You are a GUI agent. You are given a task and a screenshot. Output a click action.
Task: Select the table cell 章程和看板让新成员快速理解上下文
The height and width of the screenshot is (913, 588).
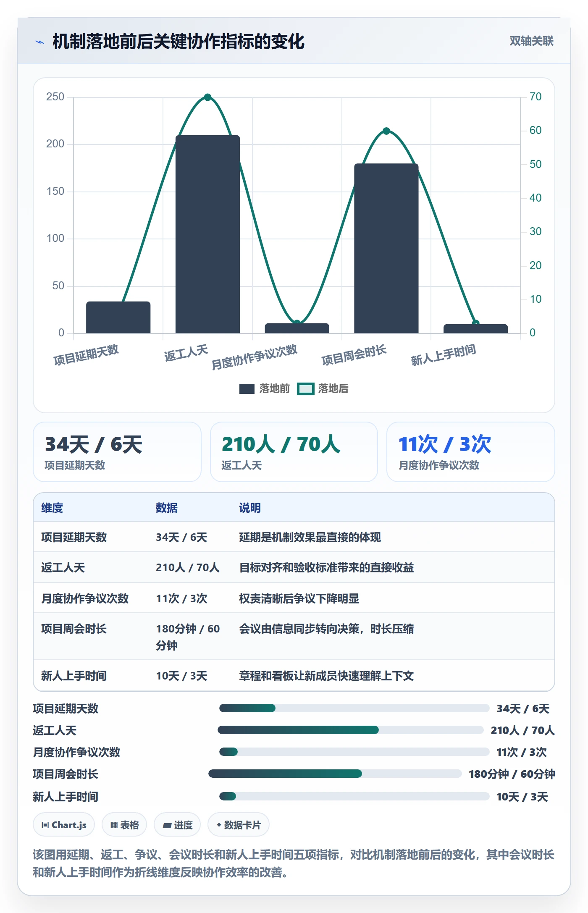point(326,676)
